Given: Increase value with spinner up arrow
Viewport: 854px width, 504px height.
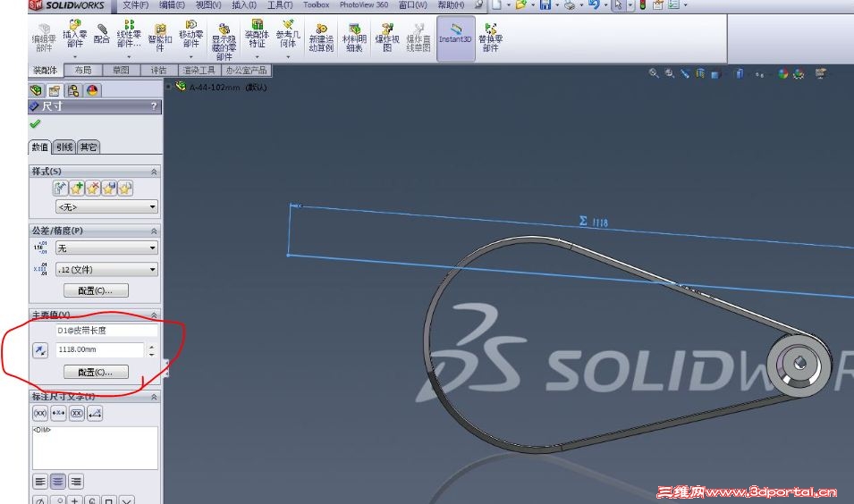Looking at the screenshot, I should [151, 347].
